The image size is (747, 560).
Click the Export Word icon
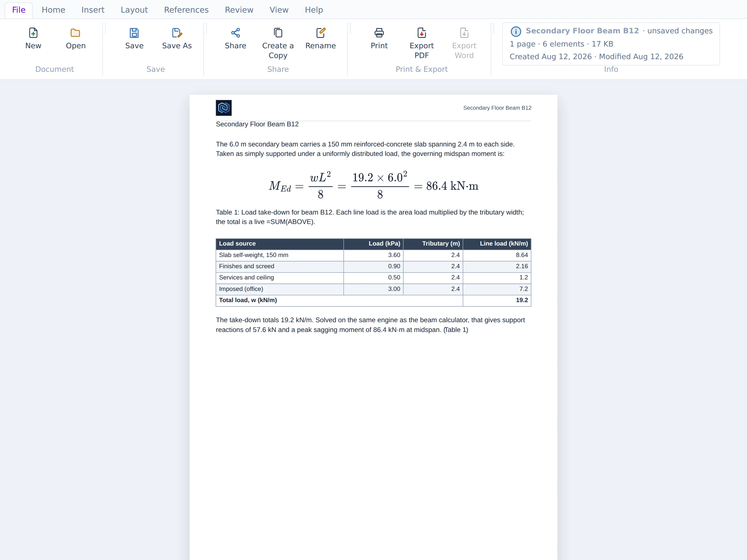464,33
